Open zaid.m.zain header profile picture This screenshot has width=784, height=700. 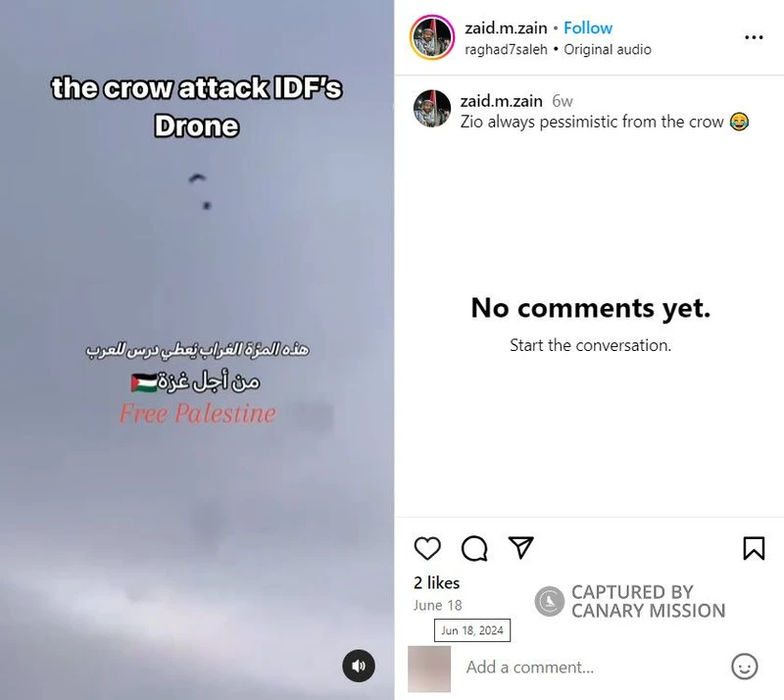432,37
